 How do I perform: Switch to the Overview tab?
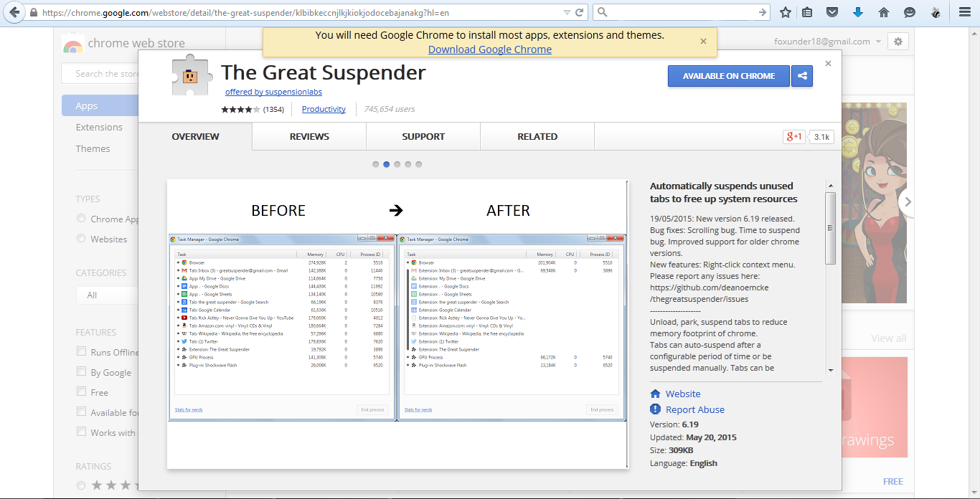click(195, 136)
